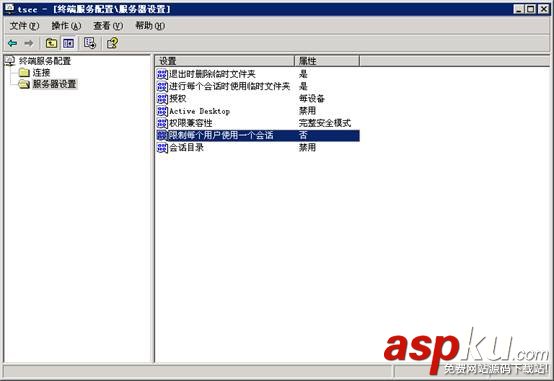Click the 终端服务配置 root node icon
The height and width of the screenshot is (381, 554).
pos(10,61)
